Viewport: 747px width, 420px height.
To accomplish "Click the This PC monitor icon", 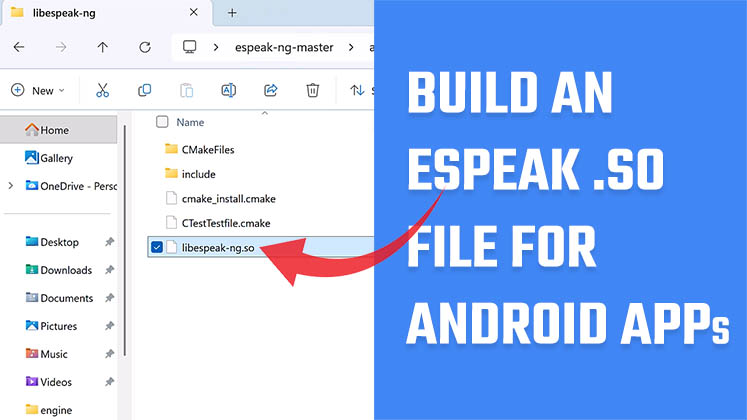I will pos(190,47).
